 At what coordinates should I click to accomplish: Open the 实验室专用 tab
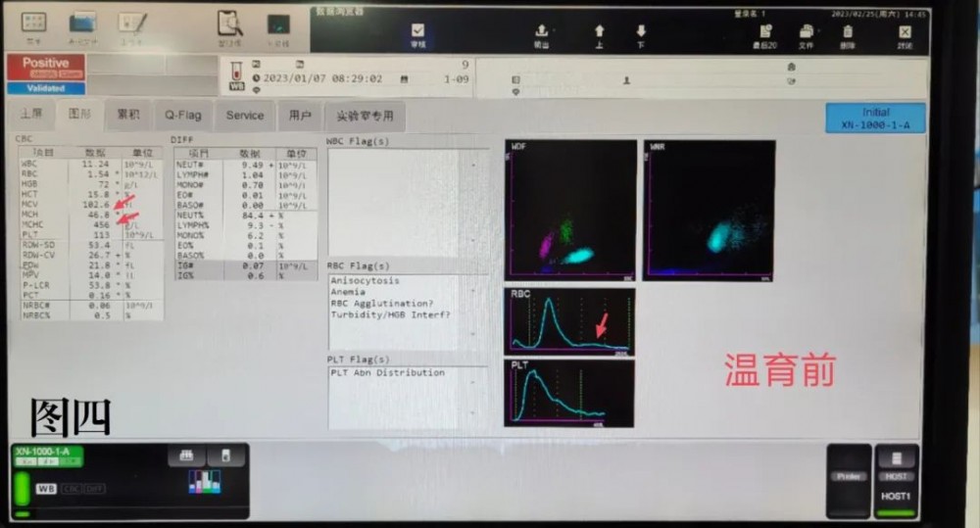[x=365, y=117]
